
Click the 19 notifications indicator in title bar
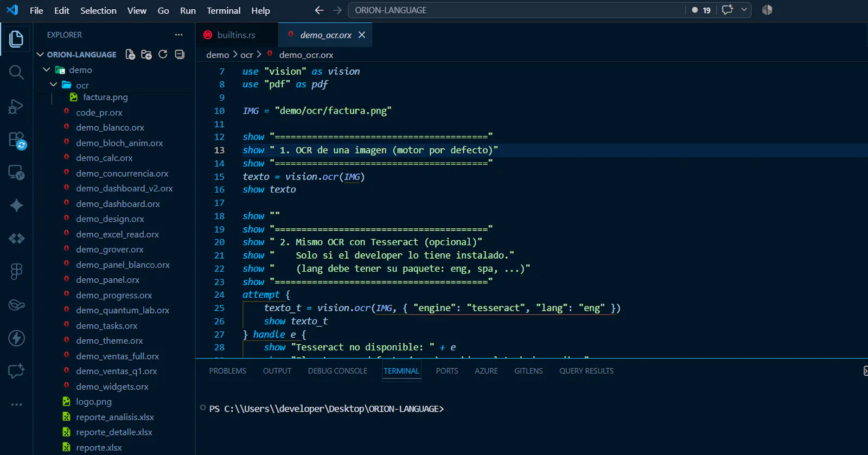(701, 10)
